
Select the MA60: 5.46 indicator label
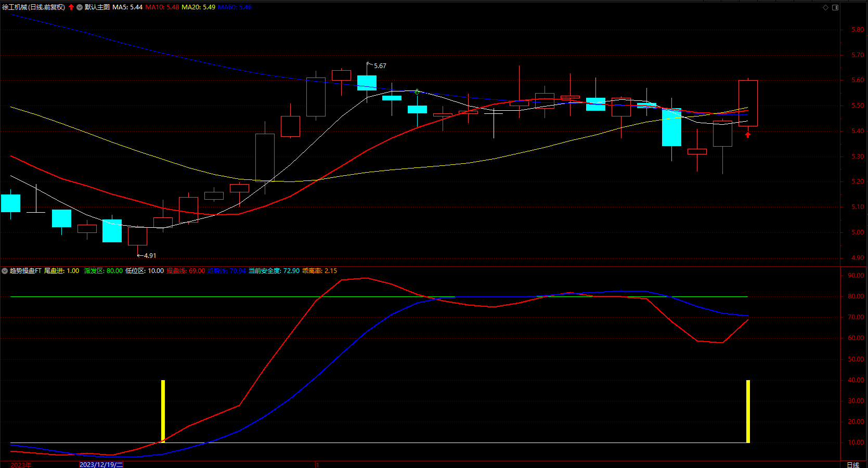coord(235,7)
